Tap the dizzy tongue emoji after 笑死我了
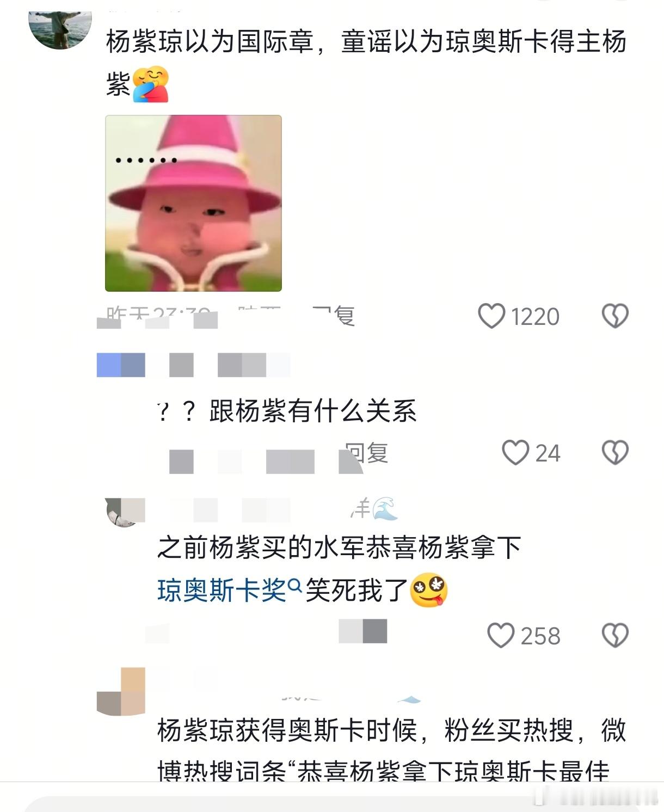 [x=429, y=590]
